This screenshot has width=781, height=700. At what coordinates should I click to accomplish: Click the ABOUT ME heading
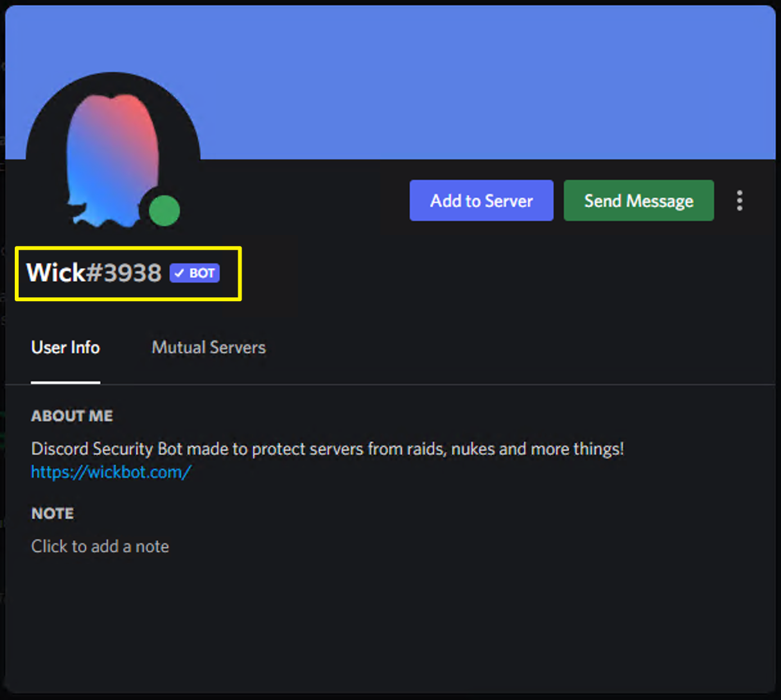[x=72, y=416]
